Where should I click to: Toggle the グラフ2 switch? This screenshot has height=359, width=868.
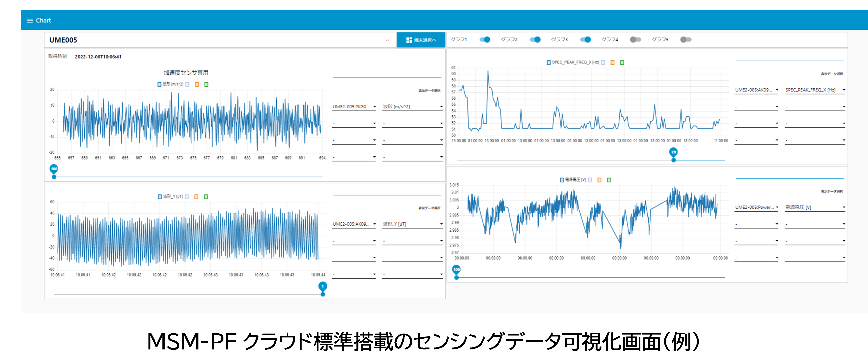535,40
